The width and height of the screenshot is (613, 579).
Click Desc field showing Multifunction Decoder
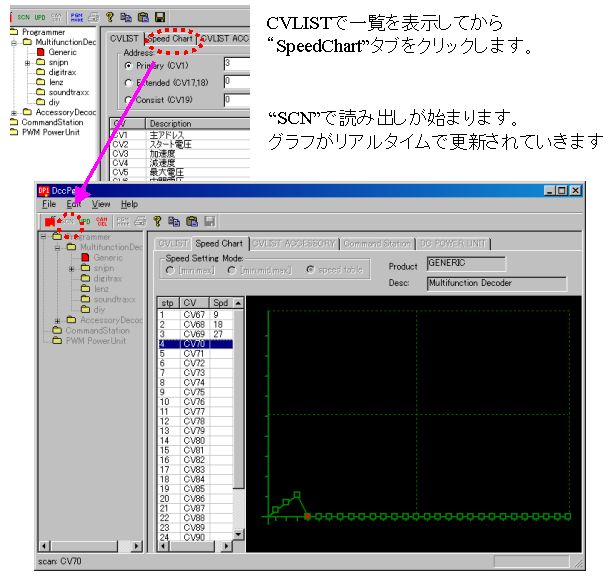pos(496,283)
